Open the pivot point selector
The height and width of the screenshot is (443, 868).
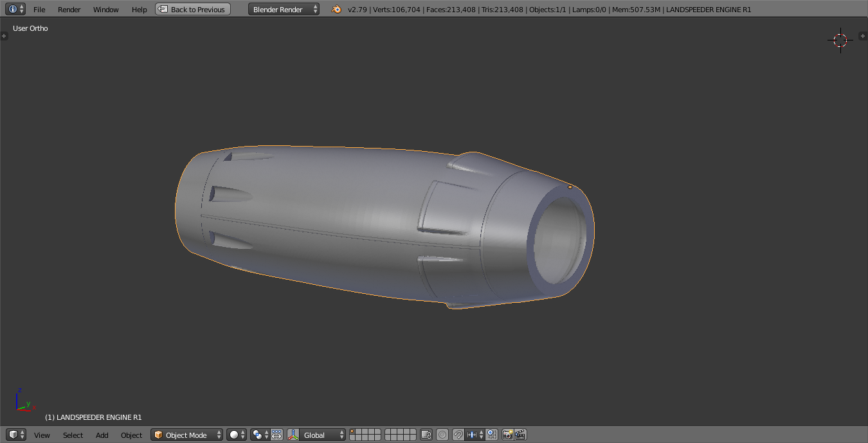[x=260, y=435]
